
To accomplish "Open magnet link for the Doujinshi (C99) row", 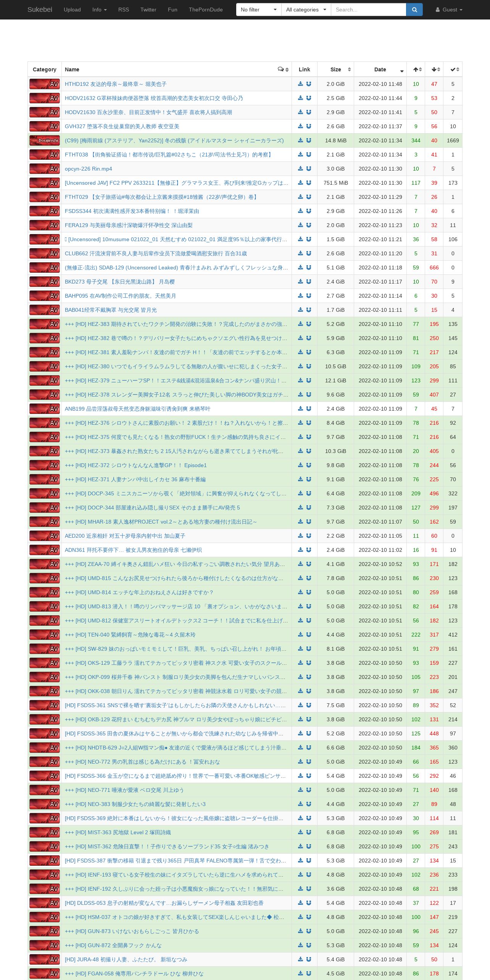I will [x=309, y=140].
